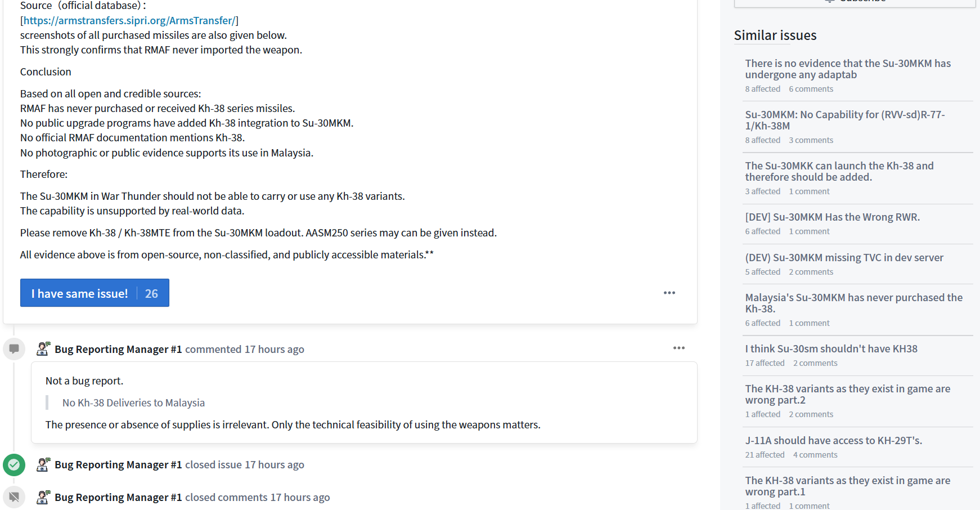The height and width of the screenshot is (510, 980).
Task: Open KH-38 variants wrong part.1 issue
Action: [x=847, y=486]
